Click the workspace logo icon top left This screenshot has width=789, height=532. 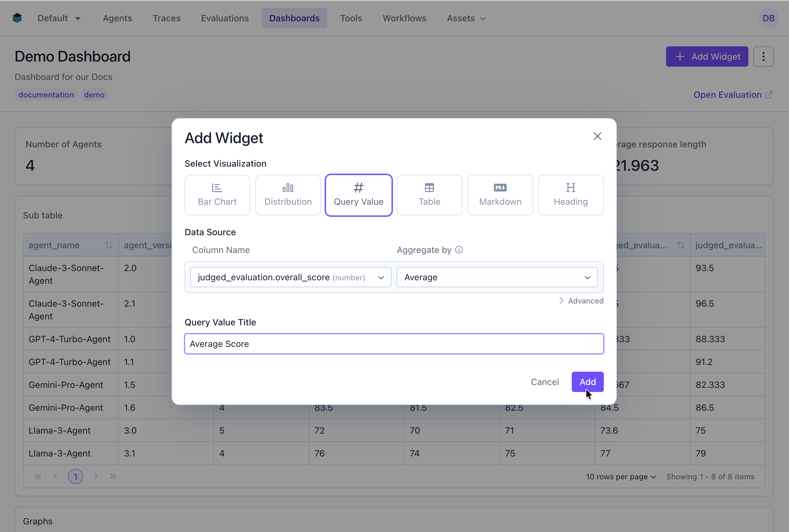[17, 18]
